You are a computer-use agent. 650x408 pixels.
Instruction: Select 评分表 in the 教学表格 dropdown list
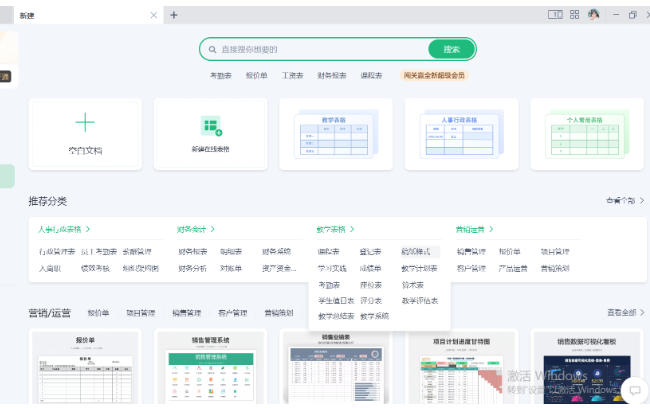tap(371, 301)
